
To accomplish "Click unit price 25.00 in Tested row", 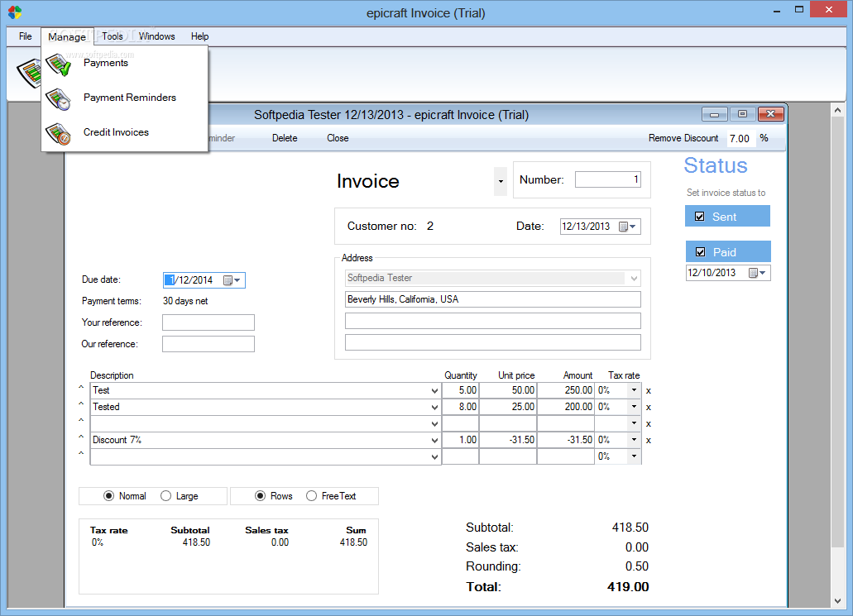I will pos(508,407).
